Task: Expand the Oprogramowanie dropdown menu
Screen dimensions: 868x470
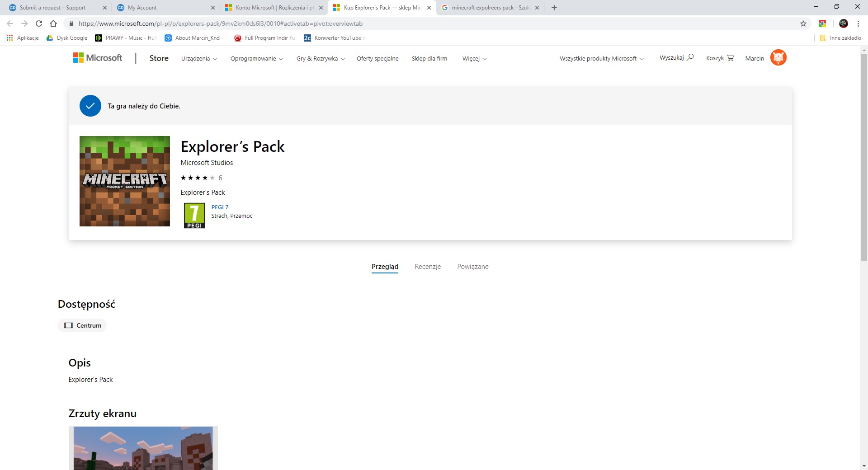Action: point(257,59)
